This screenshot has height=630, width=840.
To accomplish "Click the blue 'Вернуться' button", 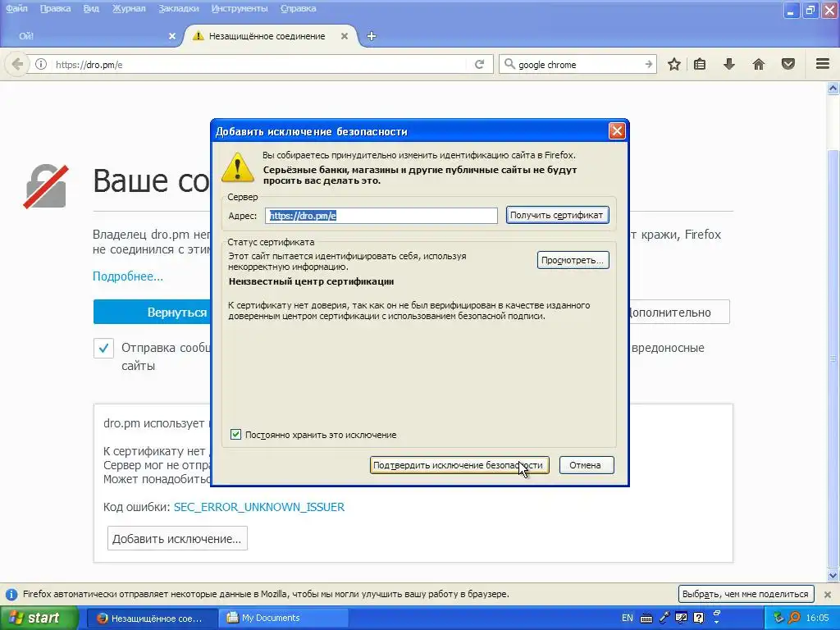I will [152, 312].
